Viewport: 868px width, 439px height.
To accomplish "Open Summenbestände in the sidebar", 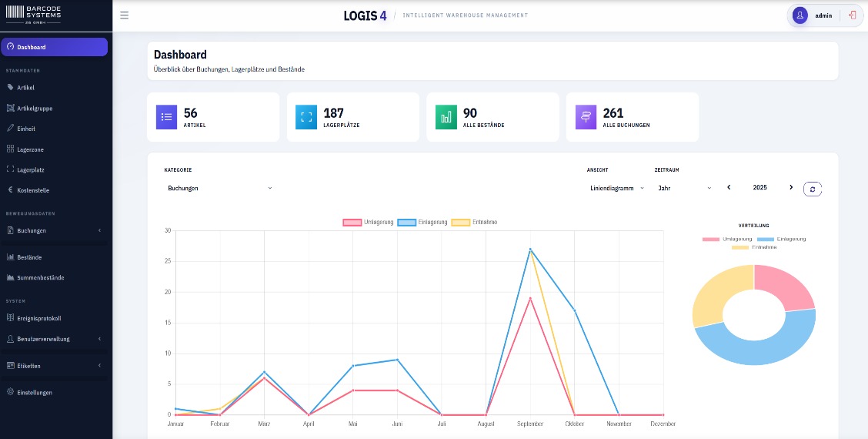I will tap(41, 278).
